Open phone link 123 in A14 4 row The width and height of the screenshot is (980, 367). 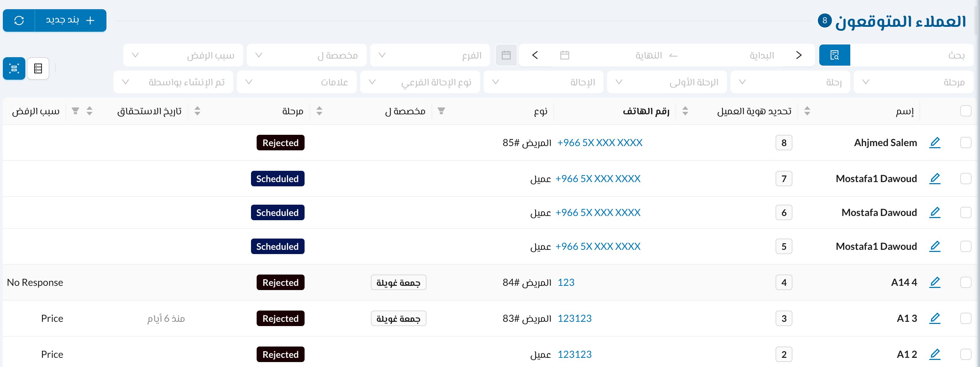click(x=566, y=282)
